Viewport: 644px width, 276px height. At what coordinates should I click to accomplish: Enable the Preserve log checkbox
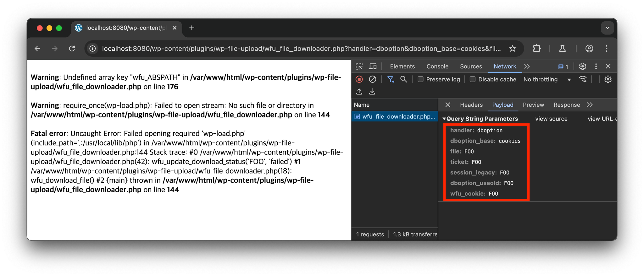coord(420,79)
